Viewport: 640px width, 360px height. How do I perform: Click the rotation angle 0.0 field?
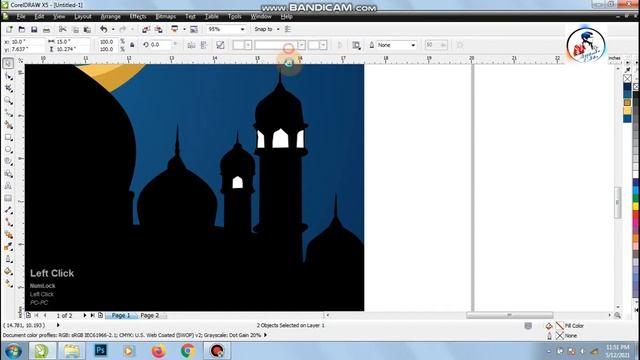click(160, 45)
